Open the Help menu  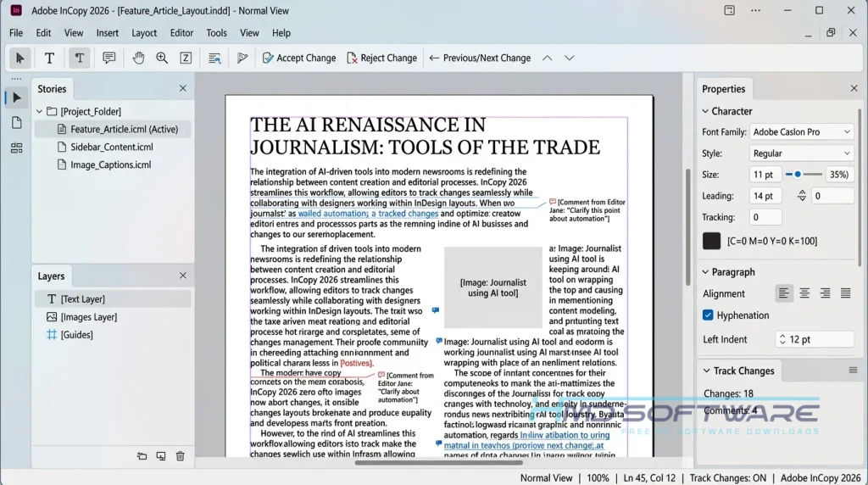[281, 33]
